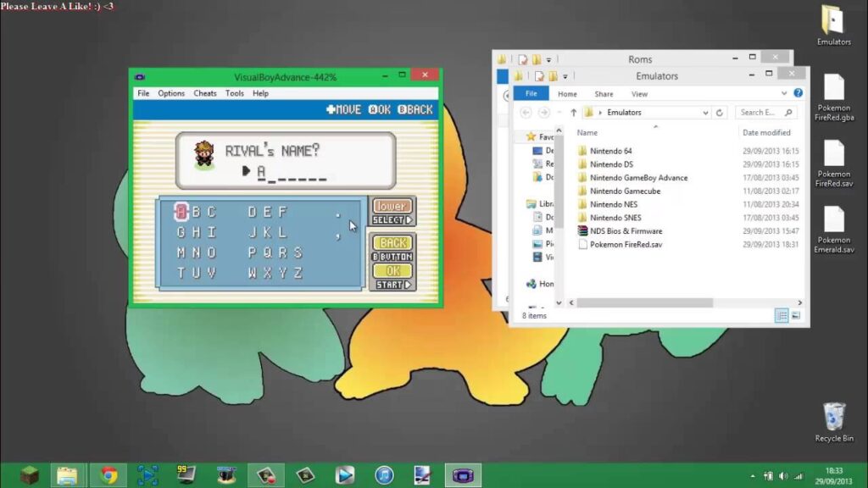
Task: Open the Nintendo GameBoy Advance folder
Action: tap(638, 178)
